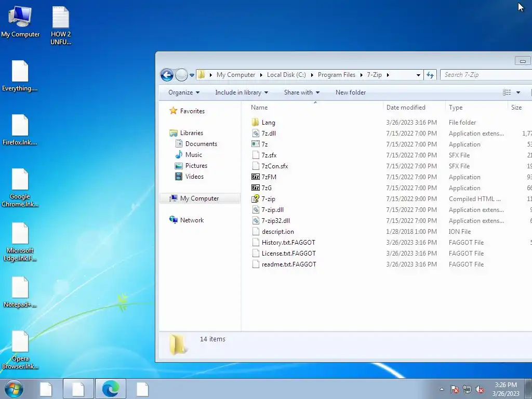Open Microsoft Edge from the taskbar
Viewport: 532px width, 399px height.
point(111,389)
